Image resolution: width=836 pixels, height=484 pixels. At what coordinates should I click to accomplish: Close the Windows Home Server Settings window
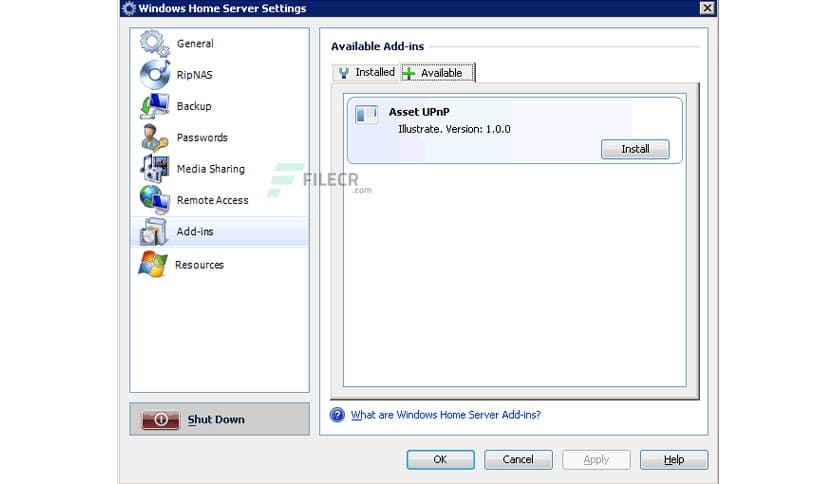[707, 8]
